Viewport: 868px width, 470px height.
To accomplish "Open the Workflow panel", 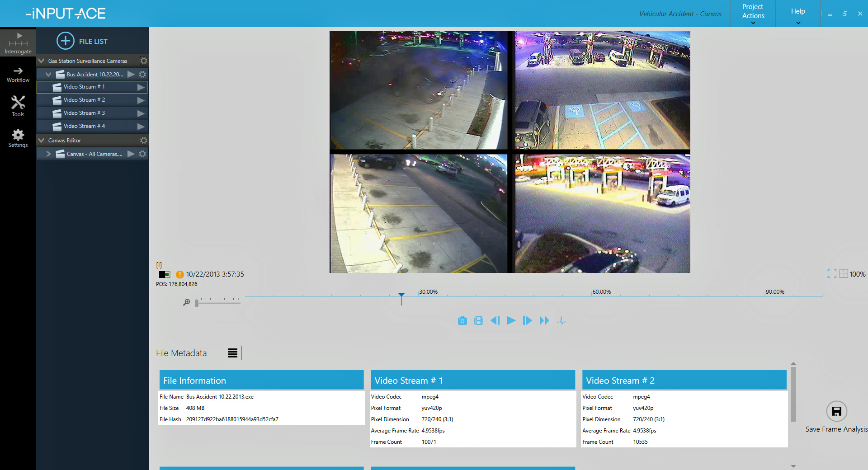I will pyautogui.click(x=18, y=74).
